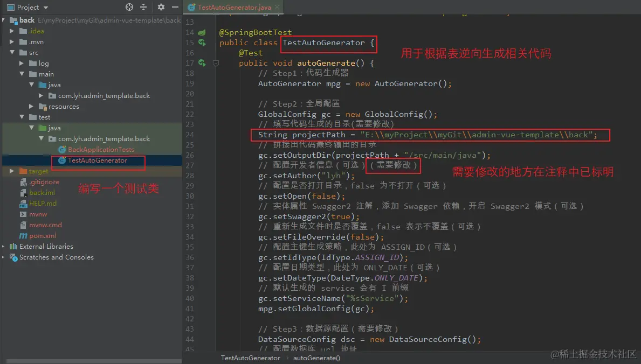
Task: Collapse the back project root node
Action: coord(4,19)
